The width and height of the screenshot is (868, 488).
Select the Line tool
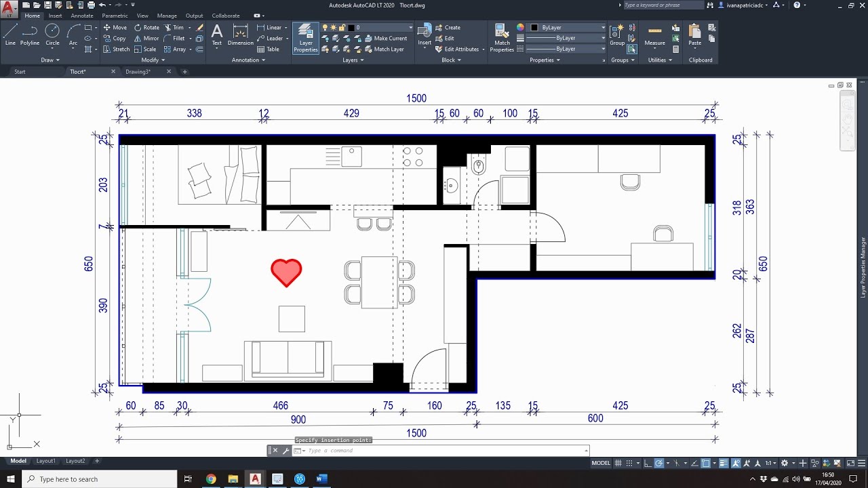tap(10, 35)
